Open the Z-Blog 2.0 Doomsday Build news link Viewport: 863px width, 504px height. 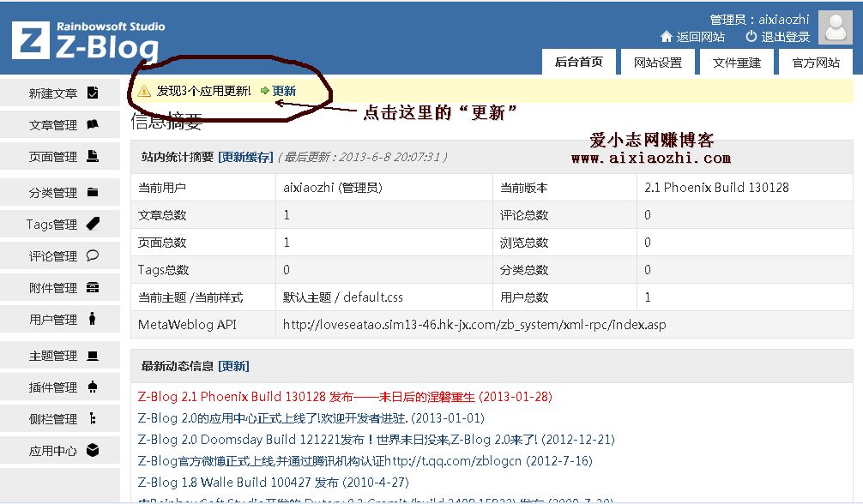point(377,440)
